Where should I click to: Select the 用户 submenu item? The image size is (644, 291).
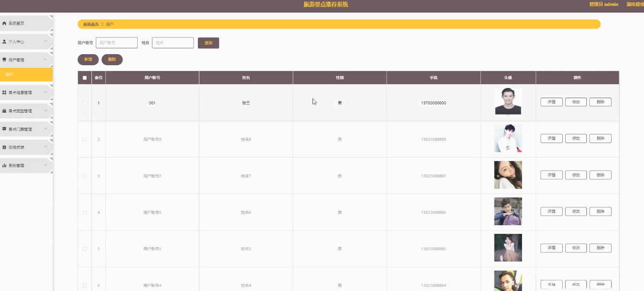[x=26, y=74]
